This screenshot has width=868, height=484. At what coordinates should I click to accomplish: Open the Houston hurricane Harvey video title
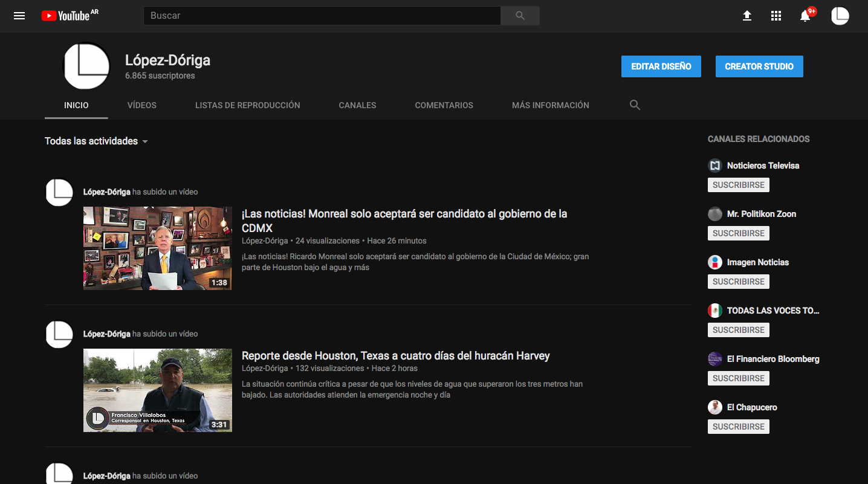click(395, 356)
